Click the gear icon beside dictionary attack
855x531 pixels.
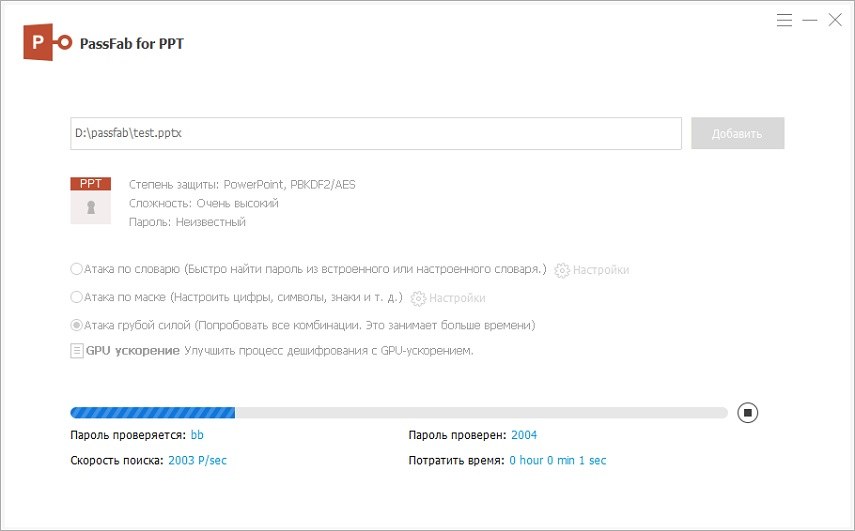562,270
